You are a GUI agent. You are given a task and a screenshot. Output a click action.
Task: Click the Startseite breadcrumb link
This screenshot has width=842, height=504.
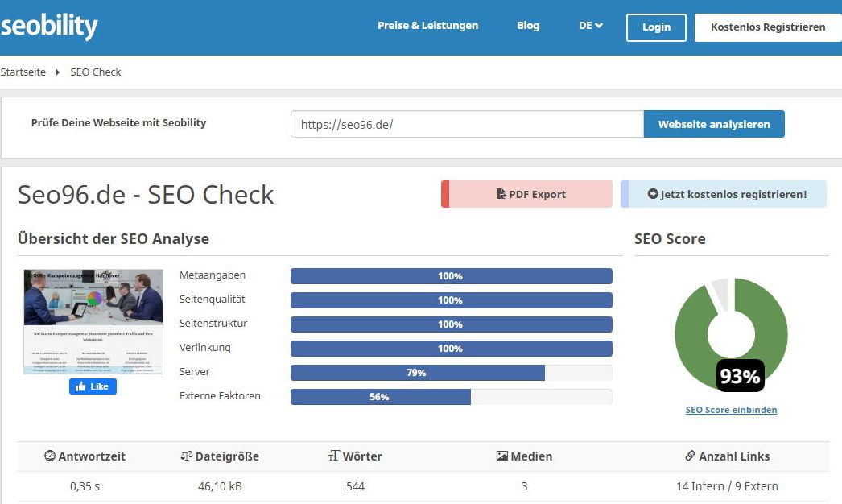pos(23,72)
